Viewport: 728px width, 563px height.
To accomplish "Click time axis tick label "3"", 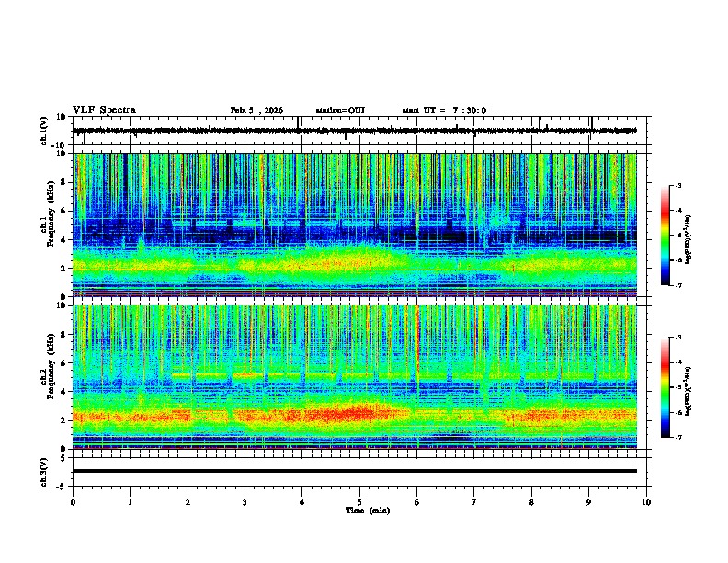I will (x=245, y=502).
